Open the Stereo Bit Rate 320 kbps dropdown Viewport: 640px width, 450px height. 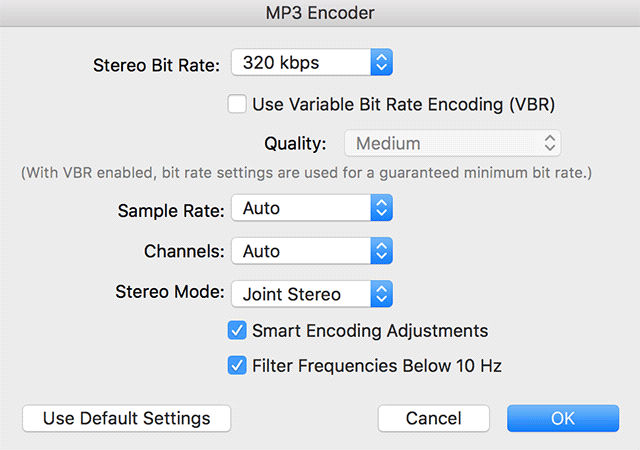pyautogui.click(x=300, y=63)
